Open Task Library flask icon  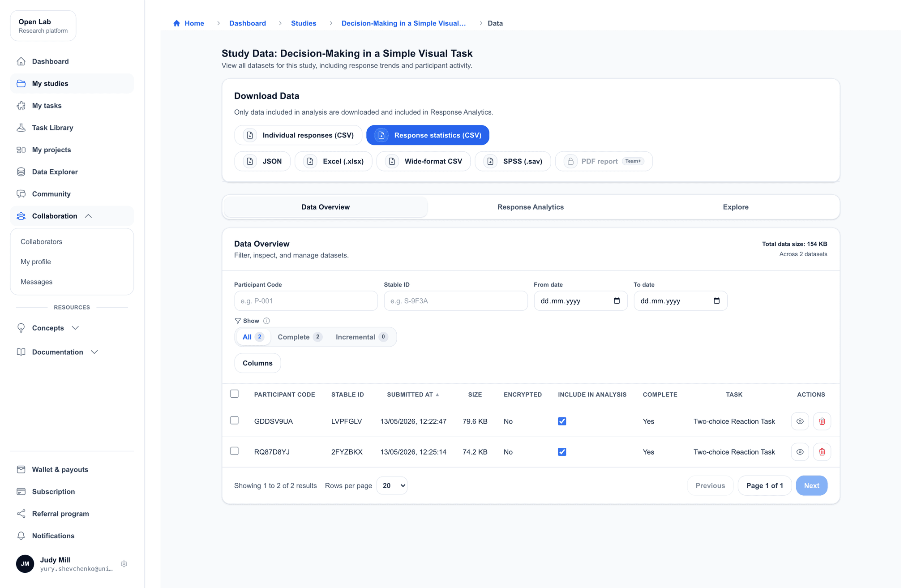click(21, 128)
